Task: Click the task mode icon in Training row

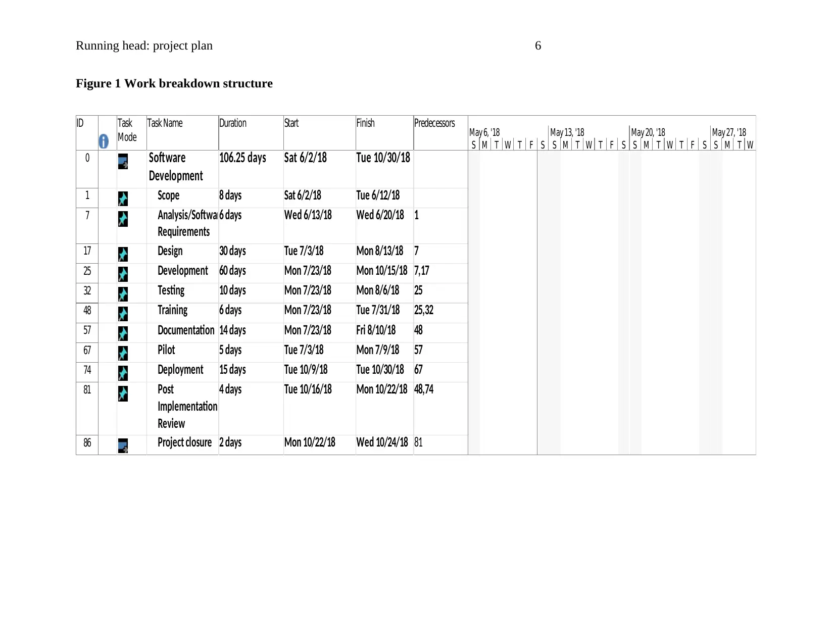Action: [x=123, y=314]
